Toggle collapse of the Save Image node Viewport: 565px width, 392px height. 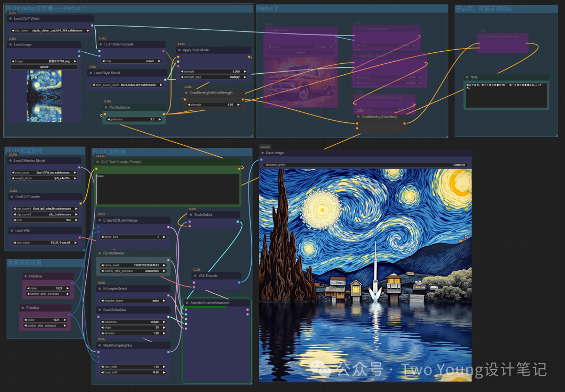tap(263, 153)
